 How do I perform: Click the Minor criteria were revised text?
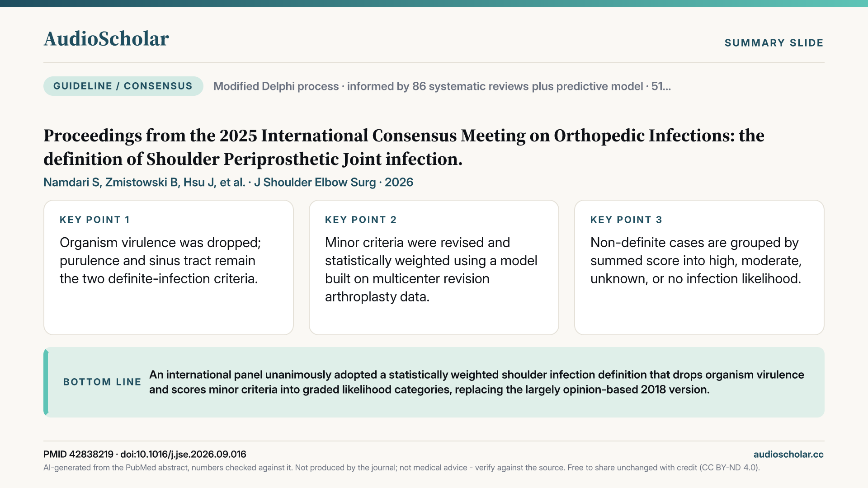tap(431, 270)
